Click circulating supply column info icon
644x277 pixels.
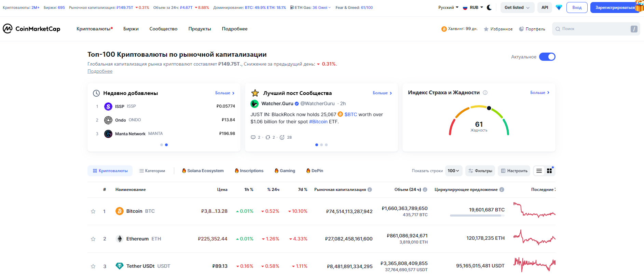(x=502, y=190)
